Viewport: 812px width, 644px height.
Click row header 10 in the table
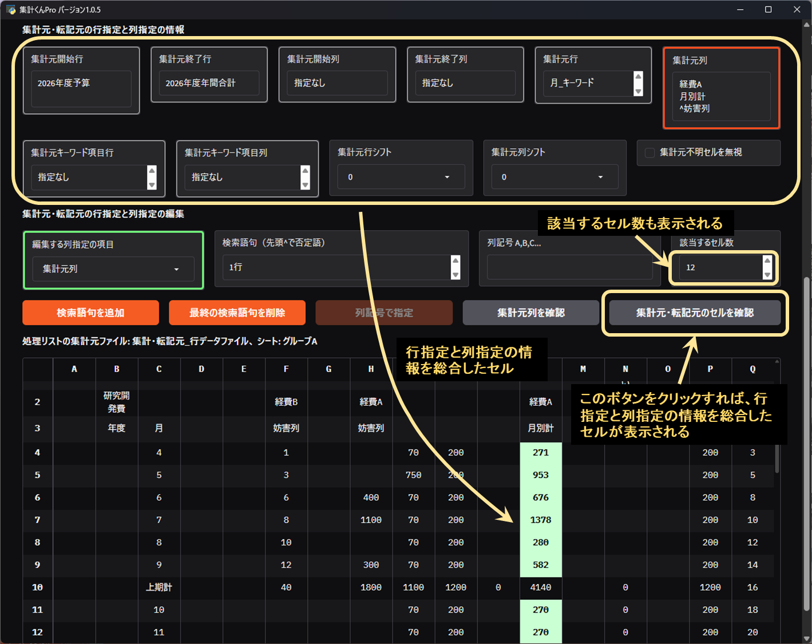tap(38, 588)
